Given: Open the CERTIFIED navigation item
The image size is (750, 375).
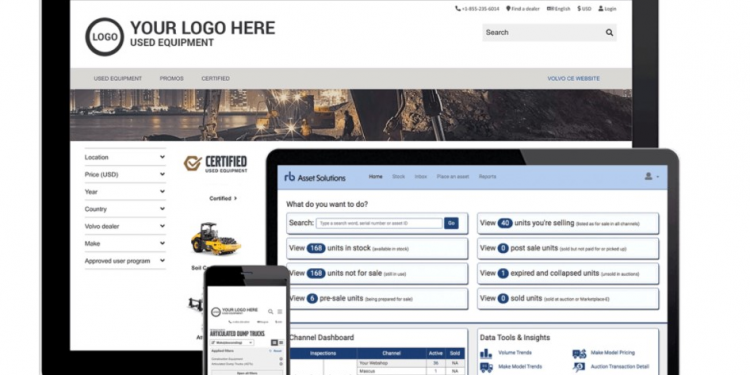Looking at the screenshot, I should tap(215, 78).
